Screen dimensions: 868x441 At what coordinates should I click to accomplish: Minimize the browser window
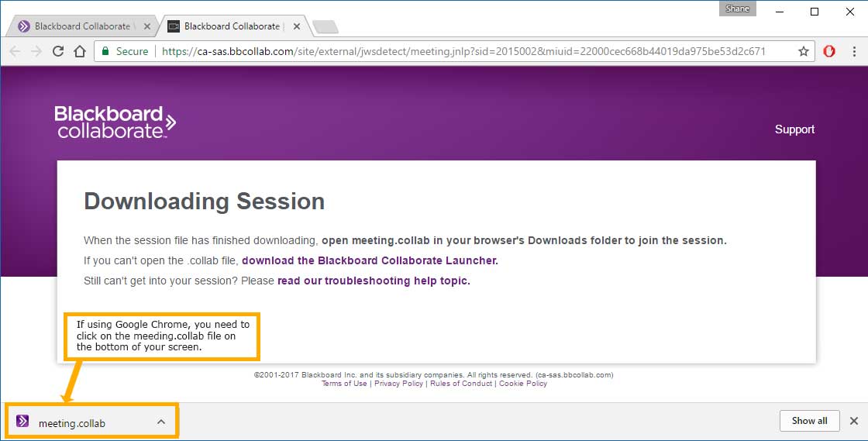(x=780, y=12)
